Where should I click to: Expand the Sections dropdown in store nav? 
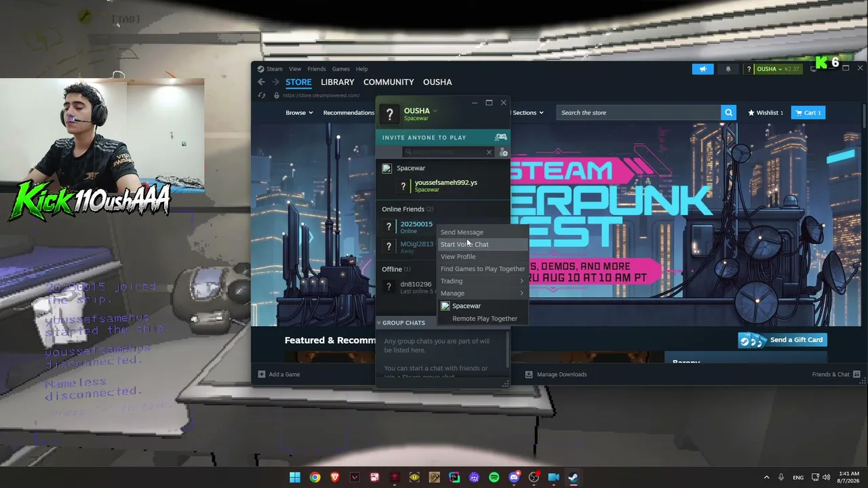pos(528,113)
